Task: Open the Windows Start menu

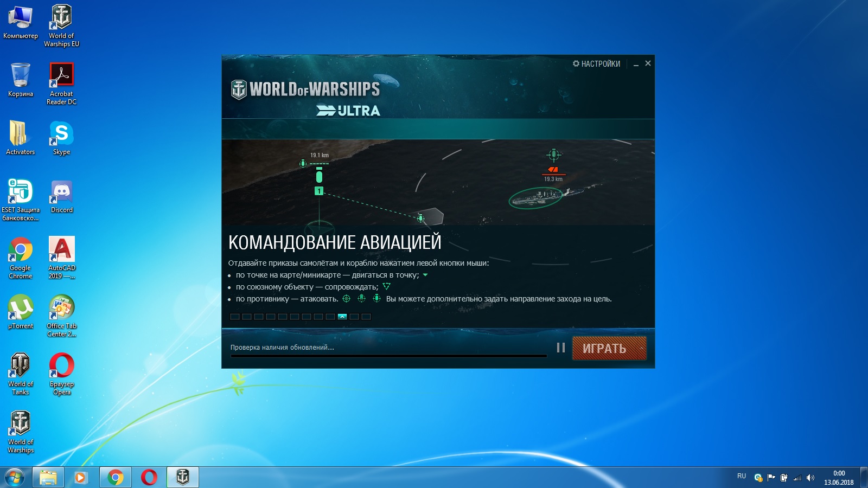Action: coord(15,478)
